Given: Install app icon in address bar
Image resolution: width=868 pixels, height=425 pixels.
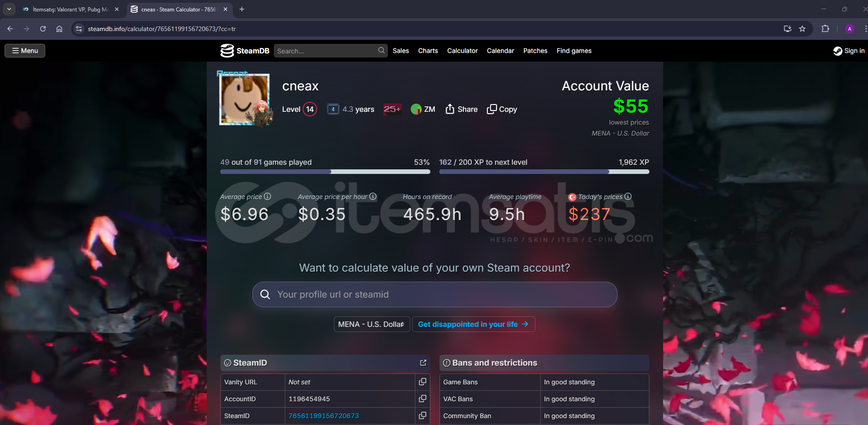Looking at the screenshot, I should 788,29.
